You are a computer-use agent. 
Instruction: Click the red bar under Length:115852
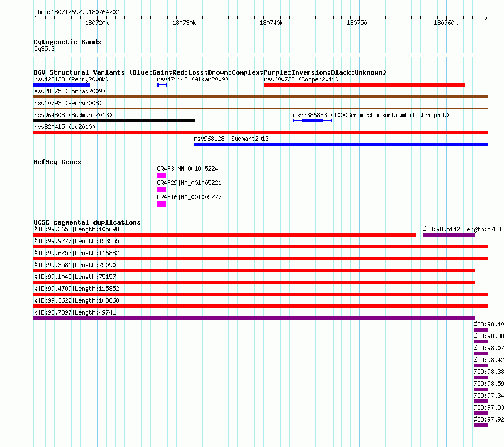click(x=260, y=294)
